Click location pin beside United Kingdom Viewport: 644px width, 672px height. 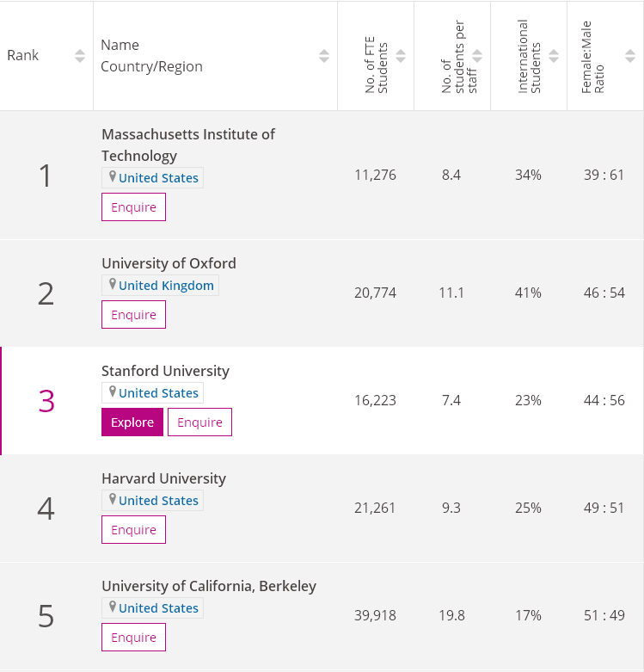click(112, 285)
